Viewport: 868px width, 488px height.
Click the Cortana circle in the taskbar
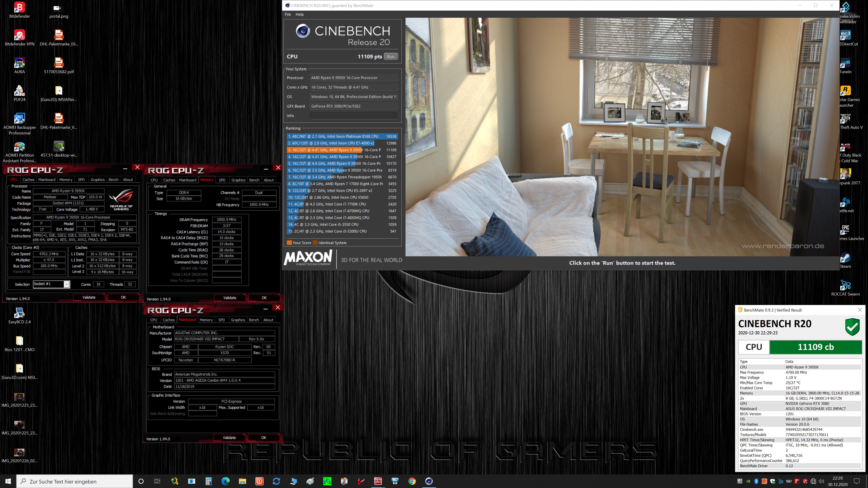[x=141, y=481]
